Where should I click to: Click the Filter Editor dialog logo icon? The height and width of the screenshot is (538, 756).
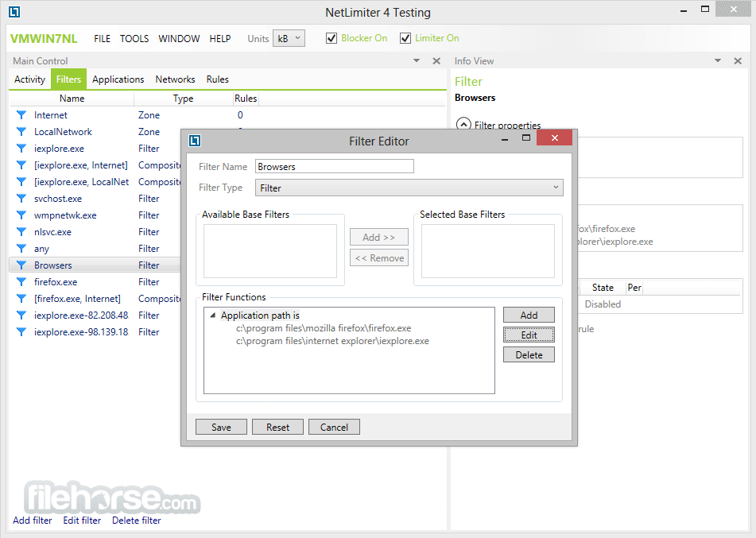(195, 141)
